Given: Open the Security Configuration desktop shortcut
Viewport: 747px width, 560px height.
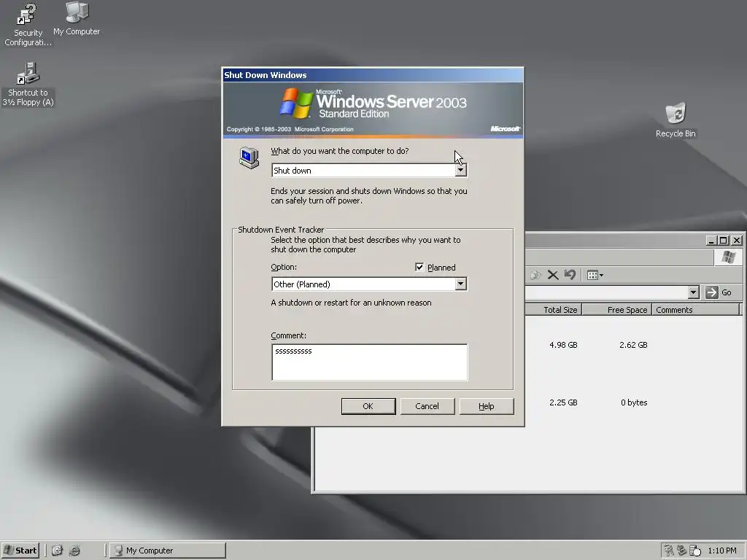Looking at the screenshot, I should click(x=27, y=24).
